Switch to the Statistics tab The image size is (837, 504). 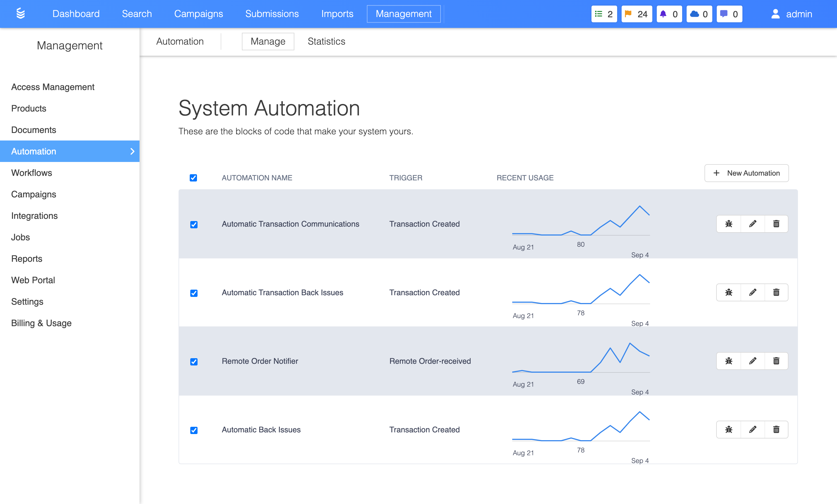click(326, 42)
